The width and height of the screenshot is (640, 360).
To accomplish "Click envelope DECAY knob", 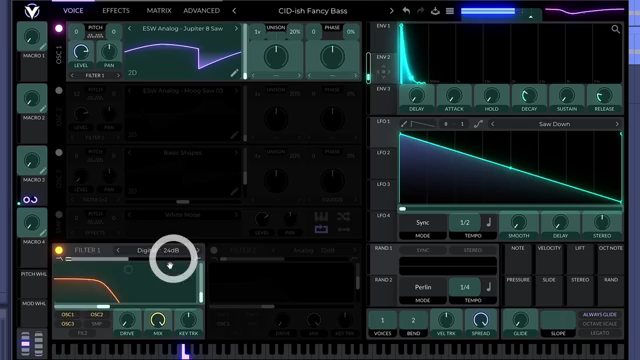I will 529,96.
